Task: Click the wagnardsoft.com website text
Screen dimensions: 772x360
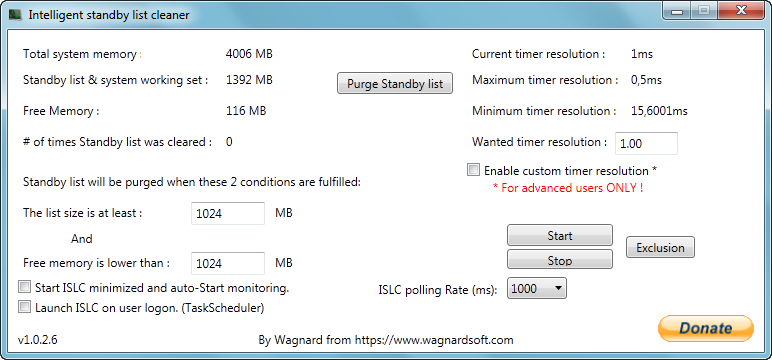Action: tap(434, 340)
